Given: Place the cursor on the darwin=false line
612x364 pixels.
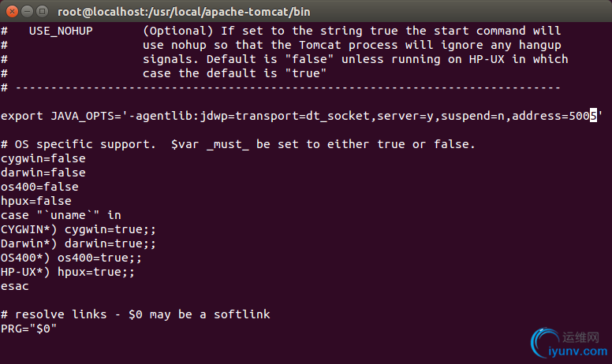Looking at the screenshot, I should click(43, 173).
